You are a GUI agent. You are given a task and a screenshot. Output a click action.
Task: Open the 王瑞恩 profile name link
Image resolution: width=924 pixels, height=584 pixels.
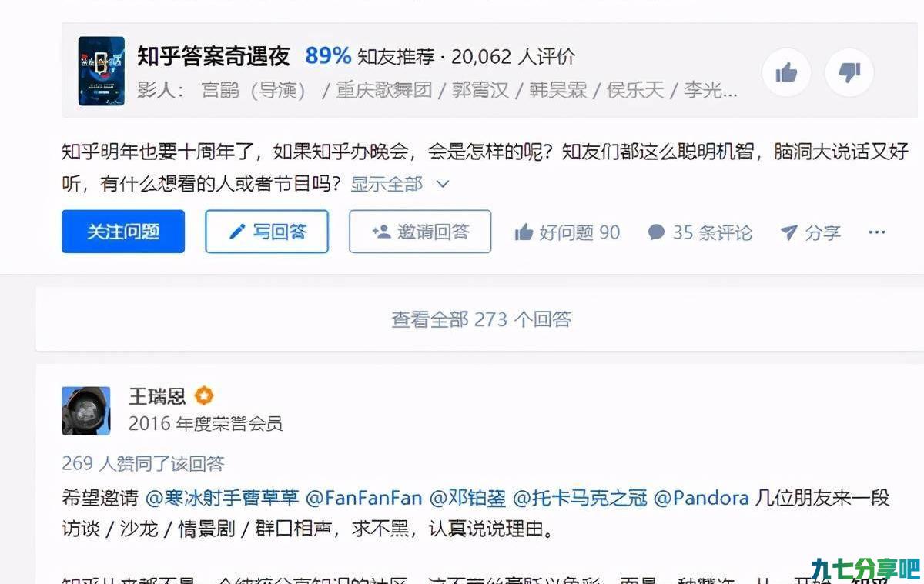tap(157, 396)
